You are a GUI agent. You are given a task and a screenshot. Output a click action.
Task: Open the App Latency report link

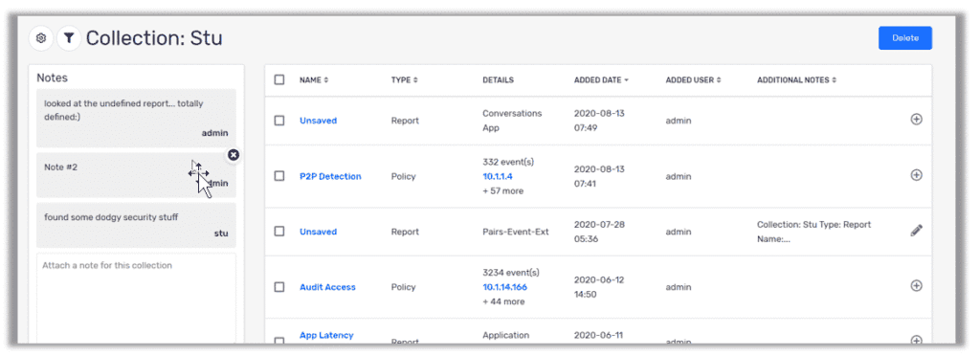(x=326, y=335)
